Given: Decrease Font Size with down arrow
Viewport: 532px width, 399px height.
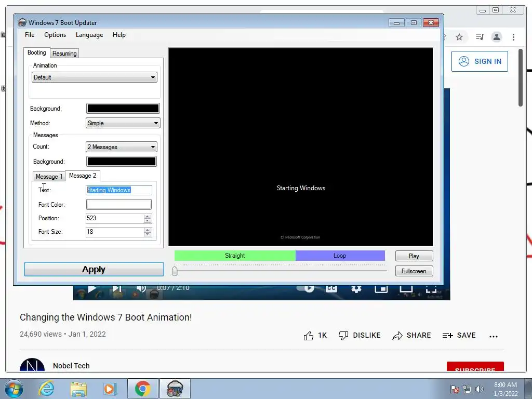Looking at the screenshot, I should pyautogui.click(x=147, y=234).
